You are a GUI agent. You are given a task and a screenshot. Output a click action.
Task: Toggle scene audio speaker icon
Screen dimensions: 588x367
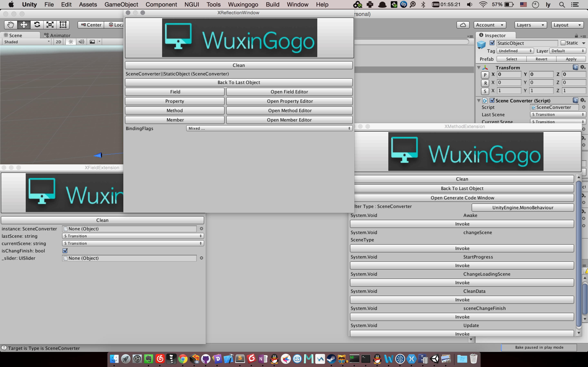coord(81,42)
